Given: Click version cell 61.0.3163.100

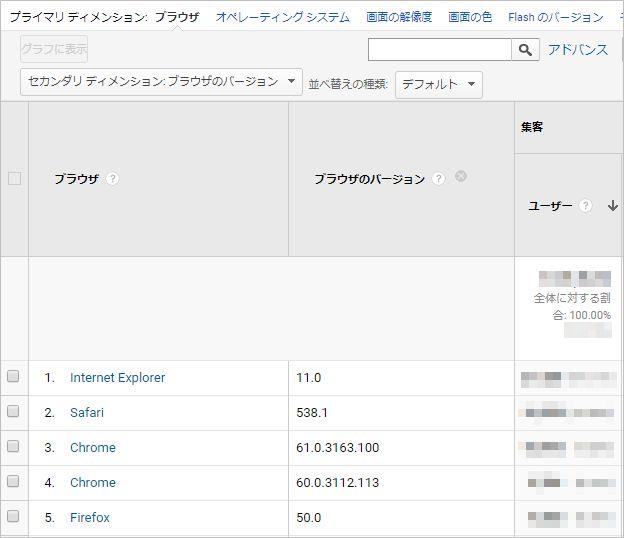Looking at the screenshot, I should [x=337, y=448].
